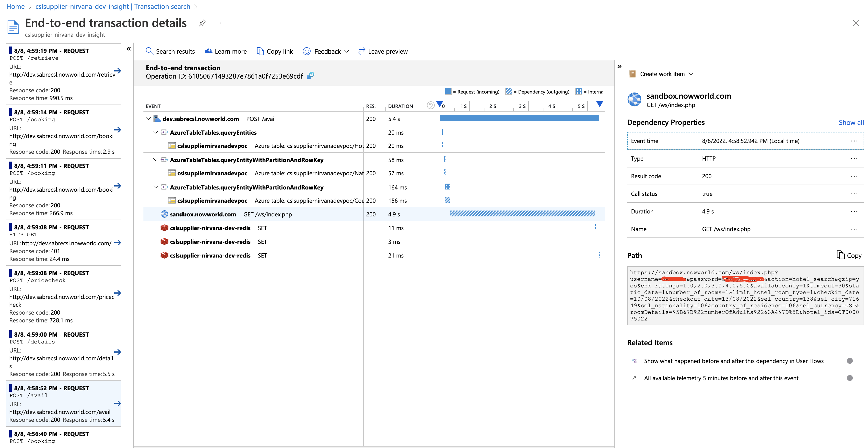Select the Path URL text box

click(x=745, y=296)
